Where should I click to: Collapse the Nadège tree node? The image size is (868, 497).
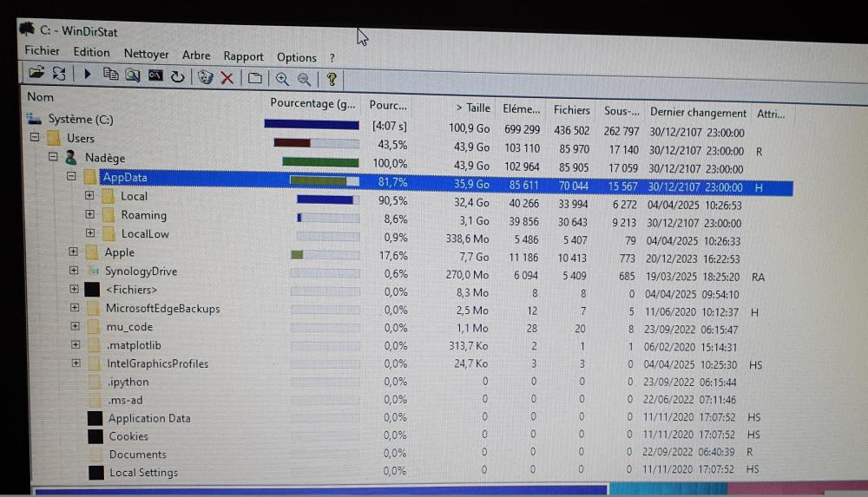click(x=53, y=157)
